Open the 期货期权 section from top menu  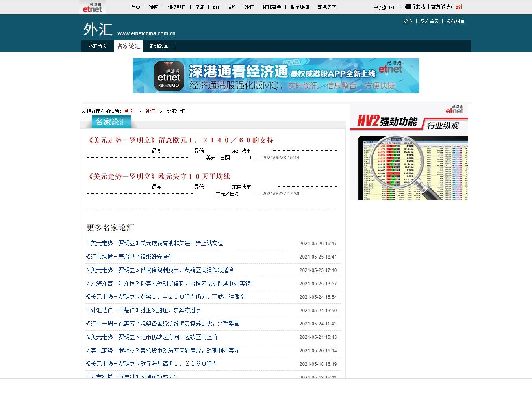tap(176, 7)
